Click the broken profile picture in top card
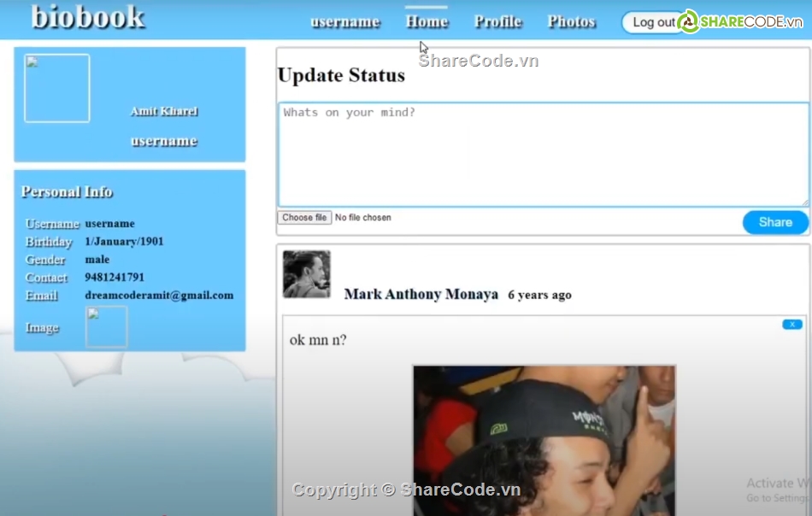Viewport: 812px width, 516px height. [x=57, y=88]
